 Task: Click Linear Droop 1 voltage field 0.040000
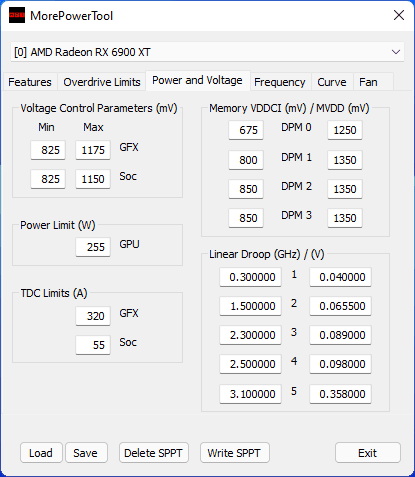tap(340, 277)
